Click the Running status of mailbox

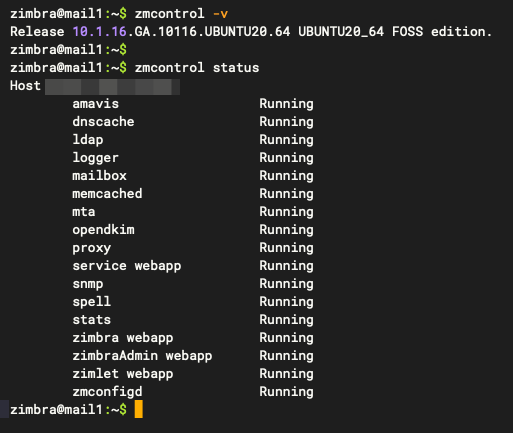click(x=286, y=176)
